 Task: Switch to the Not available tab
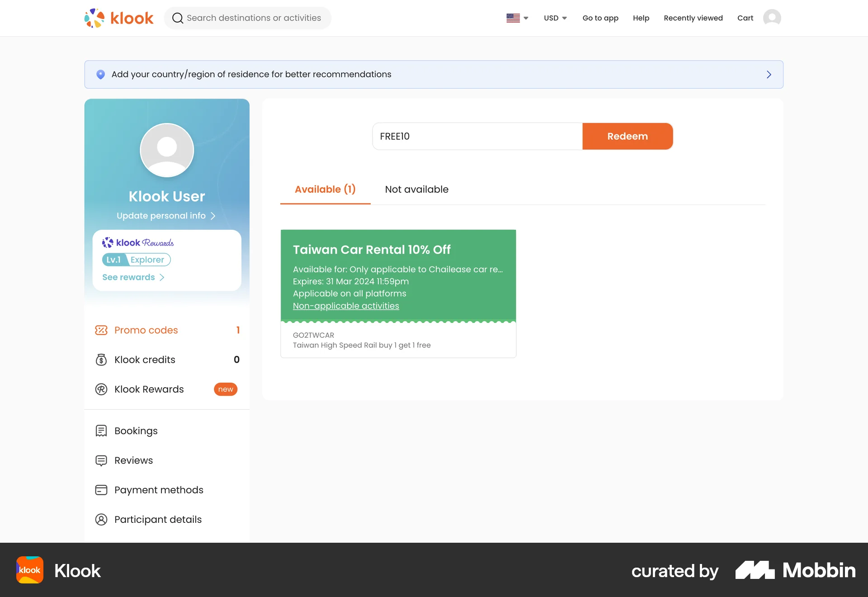(x=416, y=190)
